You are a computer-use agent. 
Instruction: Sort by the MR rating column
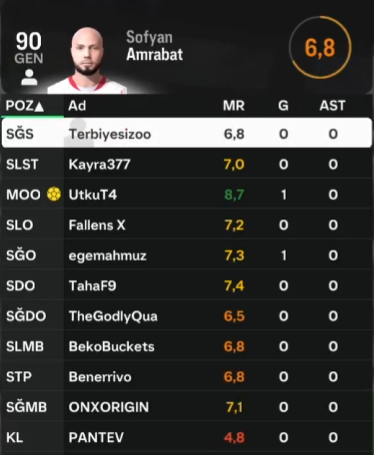tap(234, 106)
